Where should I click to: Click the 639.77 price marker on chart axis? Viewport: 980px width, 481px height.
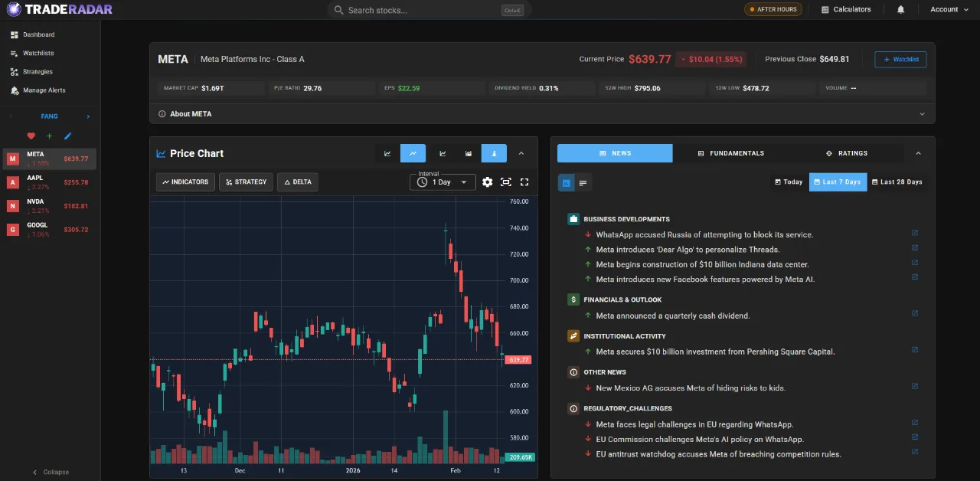(518, 360)
